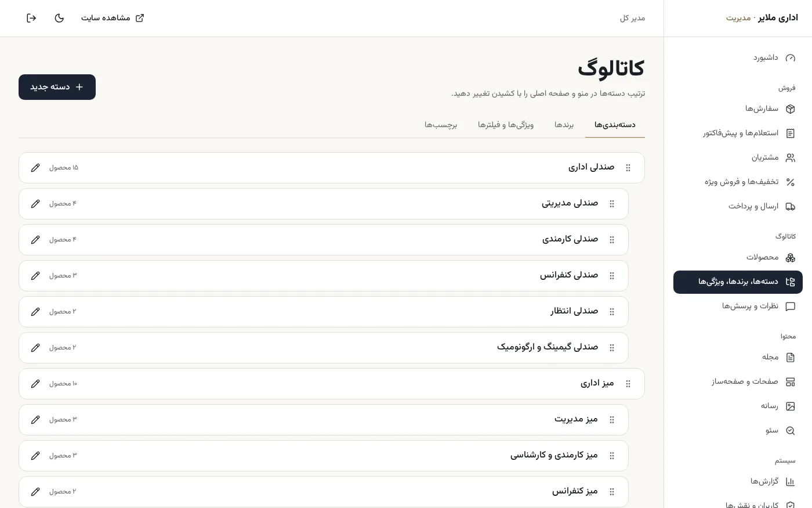
Task: Open داشبورد in the sidebar
Action: click(738, 57)
